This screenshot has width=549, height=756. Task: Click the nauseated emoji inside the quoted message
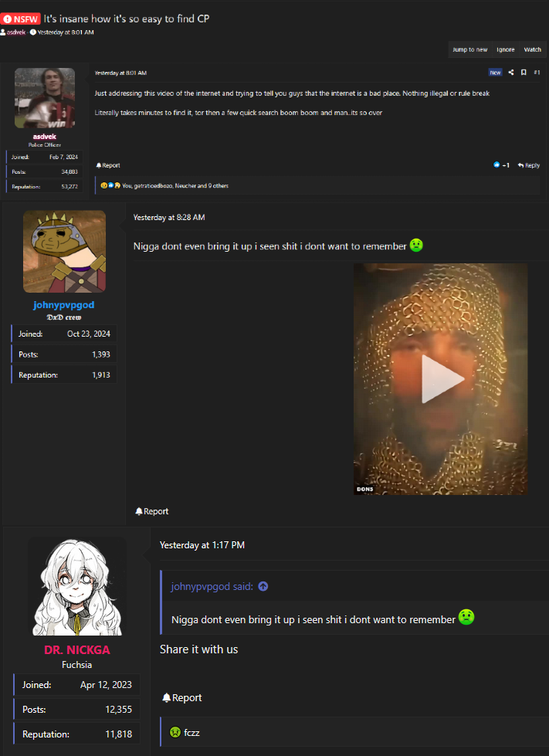click(466, 617)
